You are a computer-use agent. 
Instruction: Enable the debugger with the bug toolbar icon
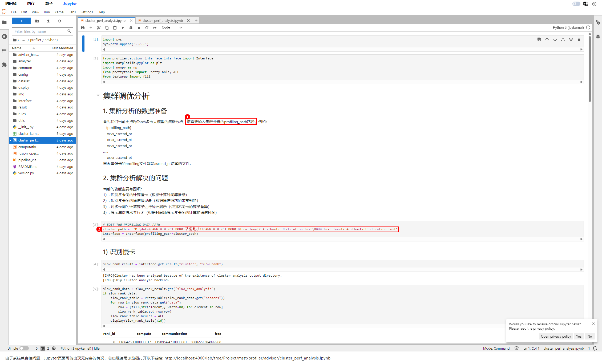[131, 28]
